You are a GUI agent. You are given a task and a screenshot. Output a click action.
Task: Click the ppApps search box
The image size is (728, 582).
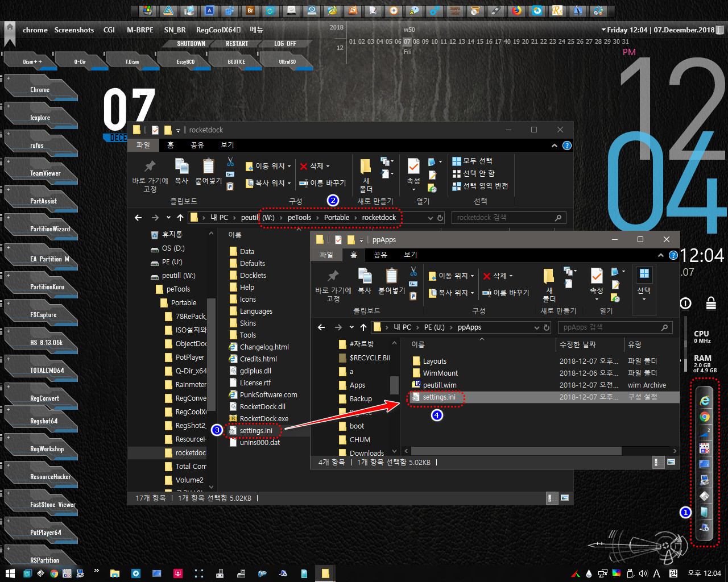tap(615, 327)
